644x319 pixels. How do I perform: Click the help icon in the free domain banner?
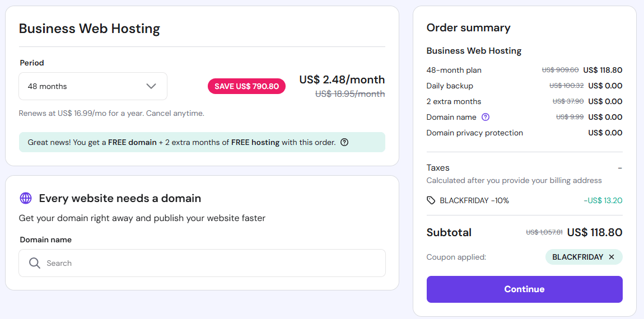(x=344, y=142)
